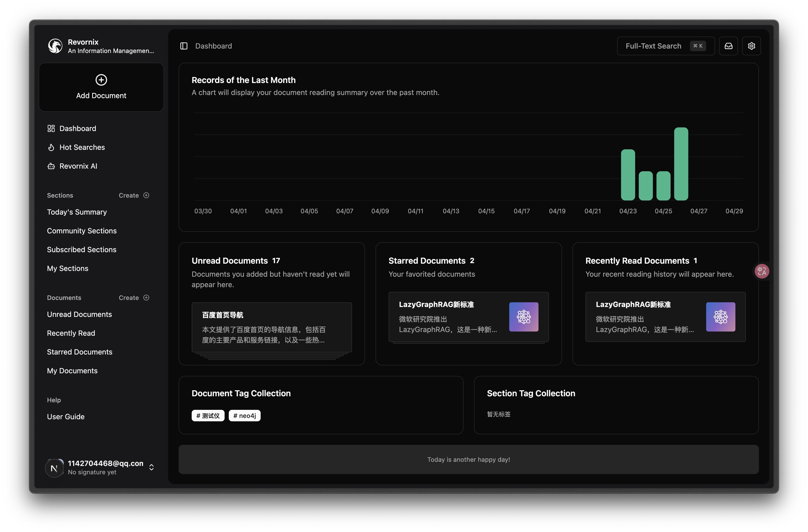Open the settings gear icon
The image size is (808, 532).
point(751,46)
